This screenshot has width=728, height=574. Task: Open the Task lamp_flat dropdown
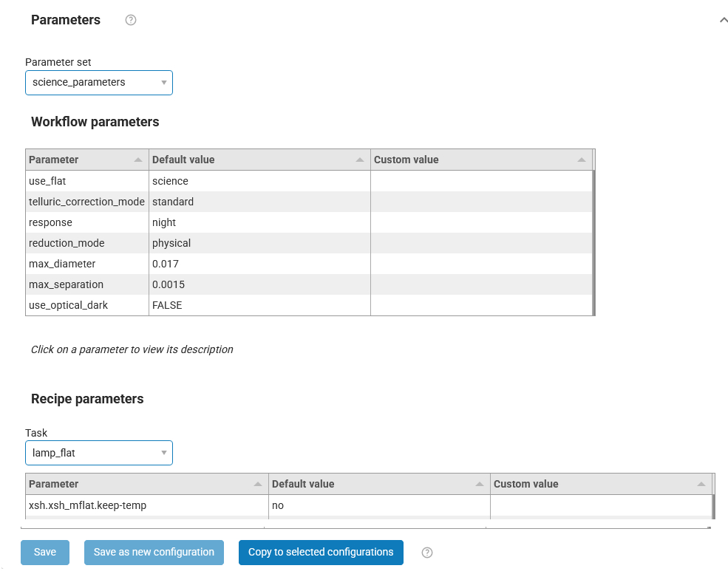pos(99,453)
